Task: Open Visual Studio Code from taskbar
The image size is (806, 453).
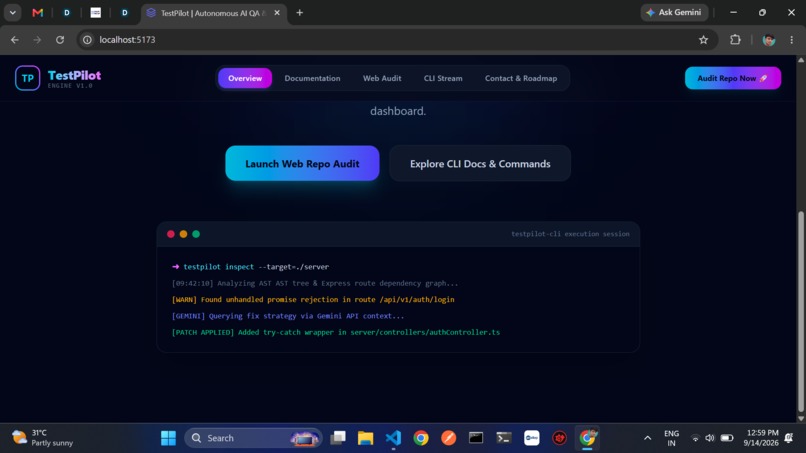Action: (x=393, y=438)
